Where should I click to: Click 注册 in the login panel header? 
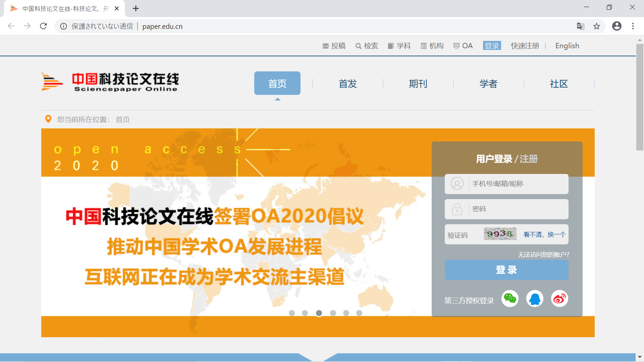pyautogui.click(x=529, y=159)
